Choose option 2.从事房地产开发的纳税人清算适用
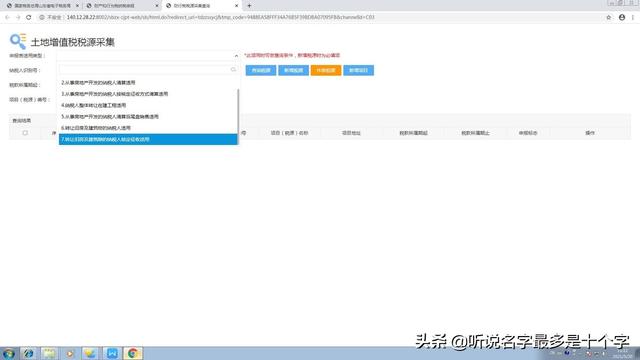The width and height of the screenshot is (640, 360). coord(148,82)
